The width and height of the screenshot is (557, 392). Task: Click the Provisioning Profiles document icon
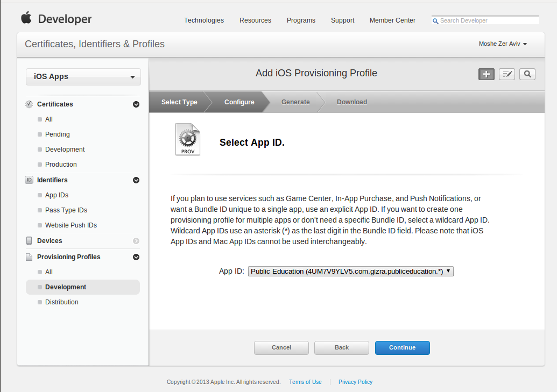coord(29,256)
